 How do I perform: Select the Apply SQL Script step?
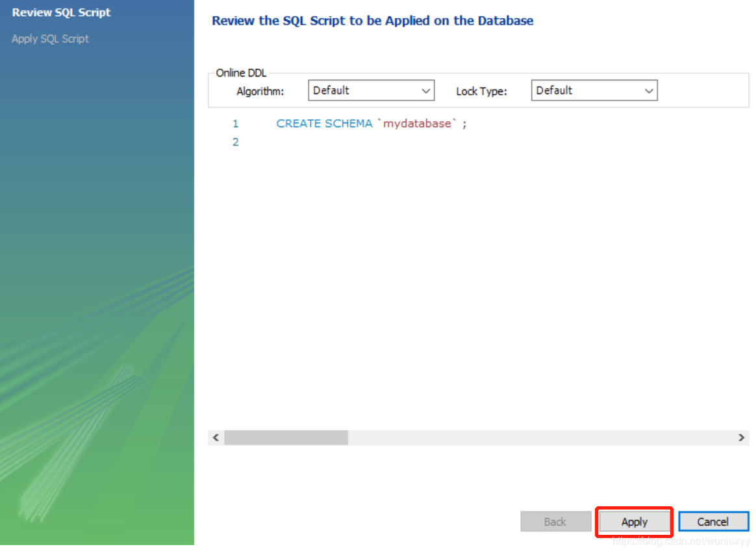pos(50,39)
